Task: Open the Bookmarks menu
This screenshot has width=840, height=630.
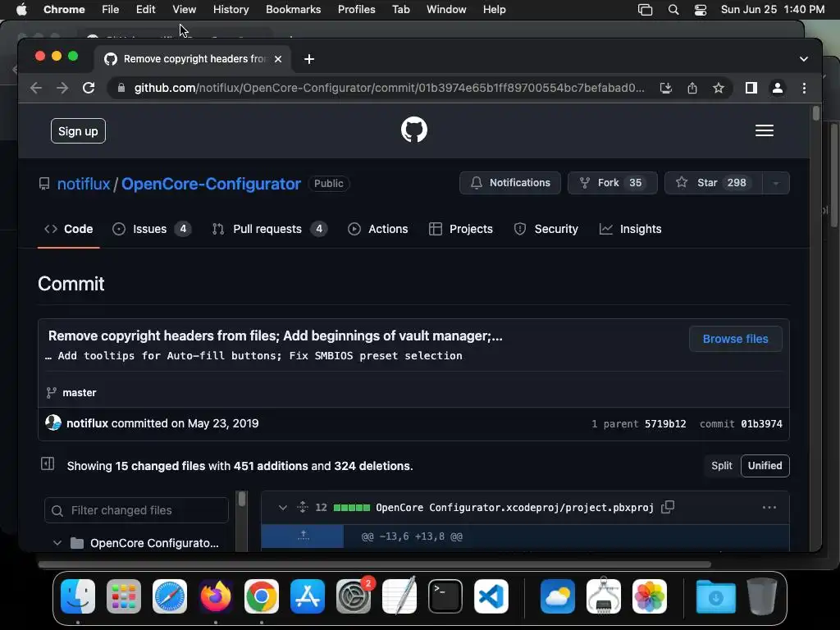Action: coord(293,10)
